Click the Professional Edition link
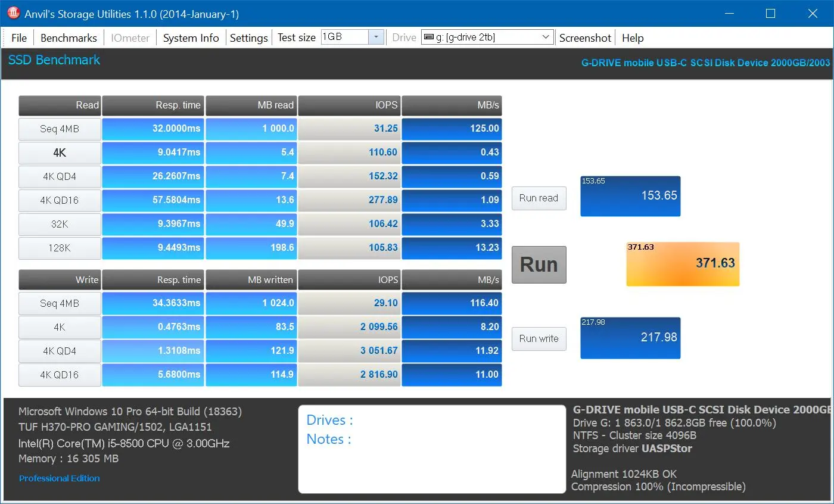This screenshot has height=504, width=834. point(60,478)
